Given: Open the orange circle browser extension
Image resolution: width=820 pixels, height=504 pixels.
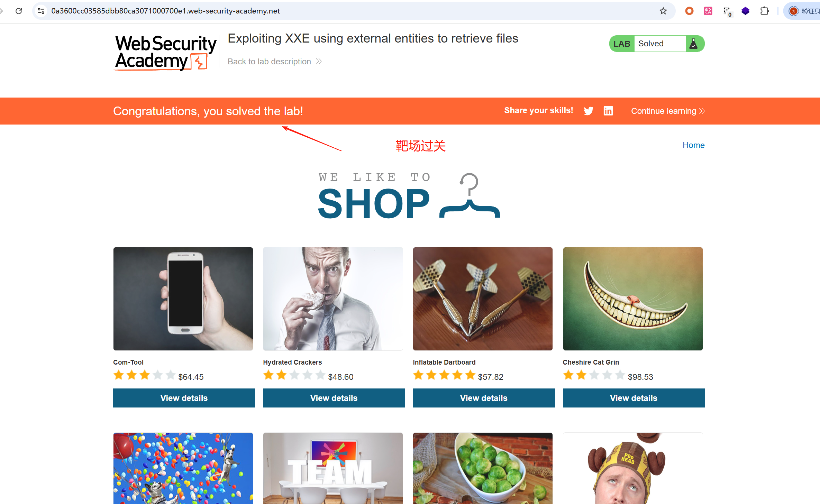Looking at the screenshot, I should (689, 11).
